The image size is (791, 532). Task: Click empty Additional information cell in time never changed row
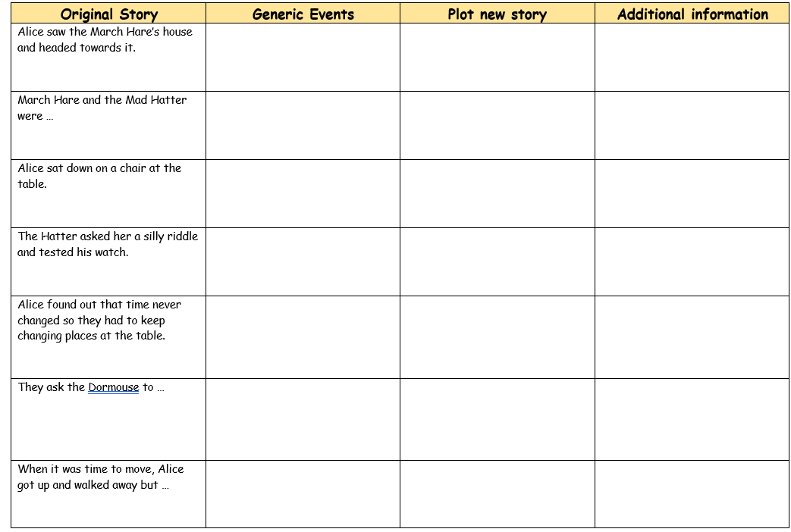click(692, 337)
